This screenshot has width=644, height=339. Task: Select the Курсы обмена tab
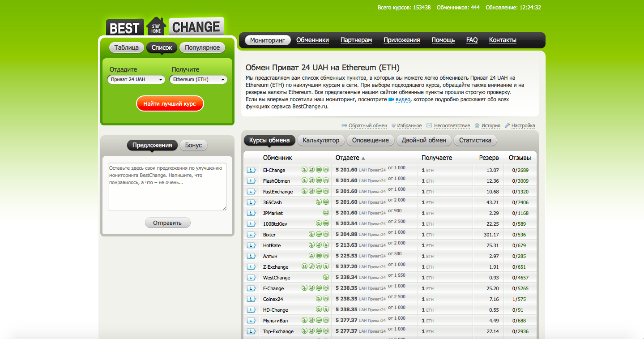coord(269,140)
